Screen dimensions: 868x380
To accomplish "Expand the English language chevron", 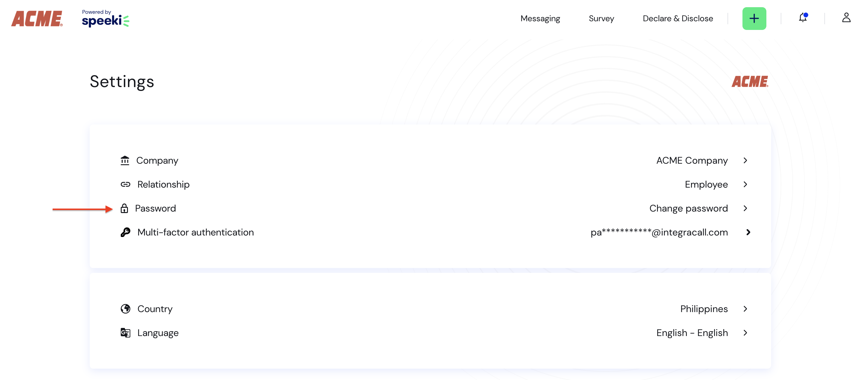I will click(x=745, y=333).
